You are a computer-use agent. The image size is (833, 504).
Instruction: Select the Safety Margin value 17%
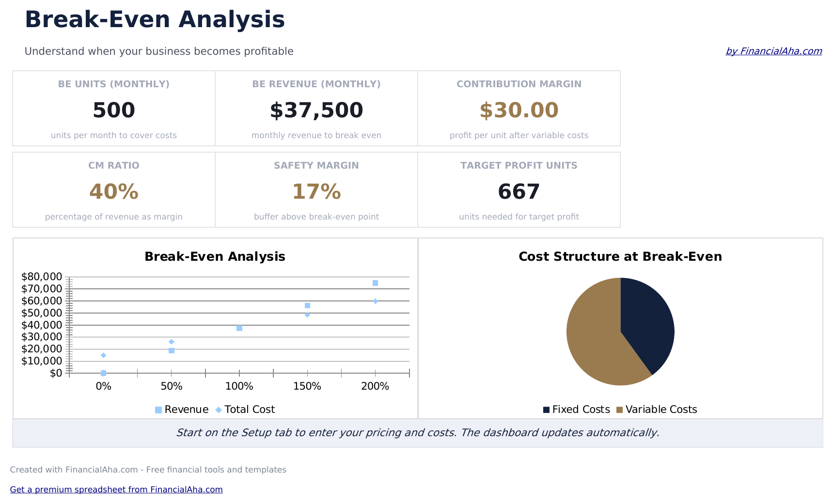(316, 191)
